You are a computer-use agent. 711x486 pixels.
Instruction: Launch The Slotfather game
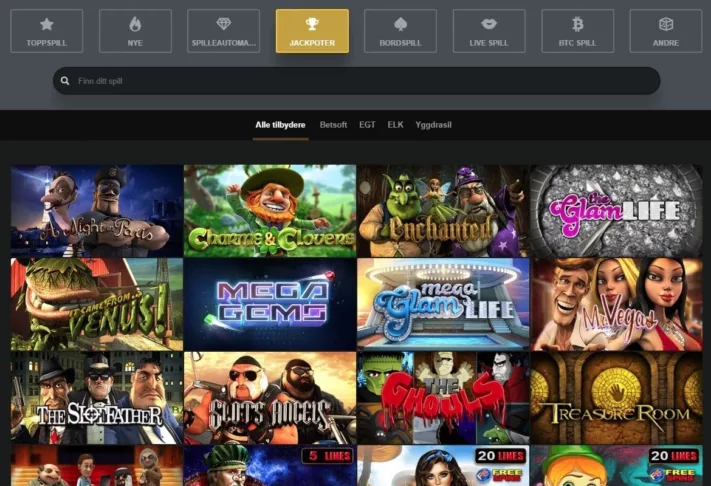pos(97,398)
